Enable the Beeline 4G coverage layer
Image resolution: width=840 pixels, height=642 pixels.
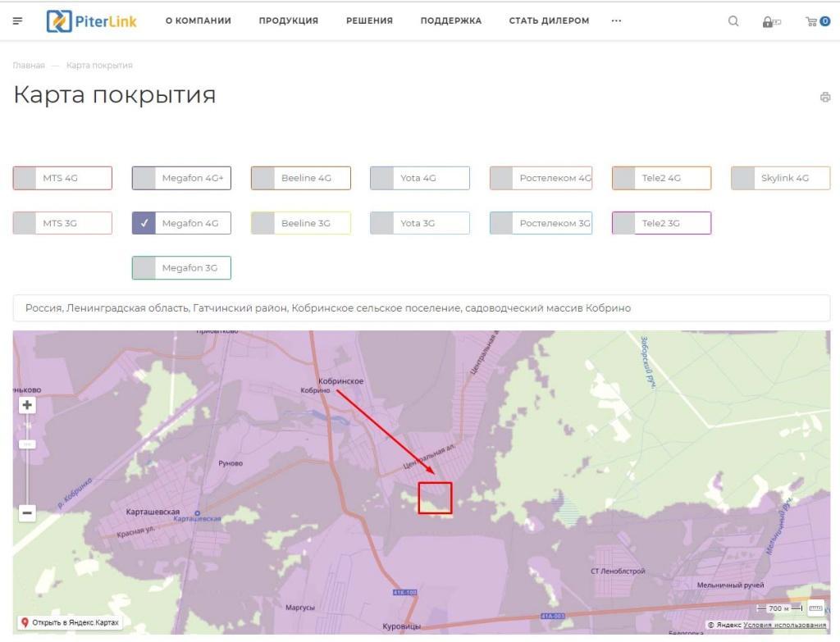pos(301,178)
